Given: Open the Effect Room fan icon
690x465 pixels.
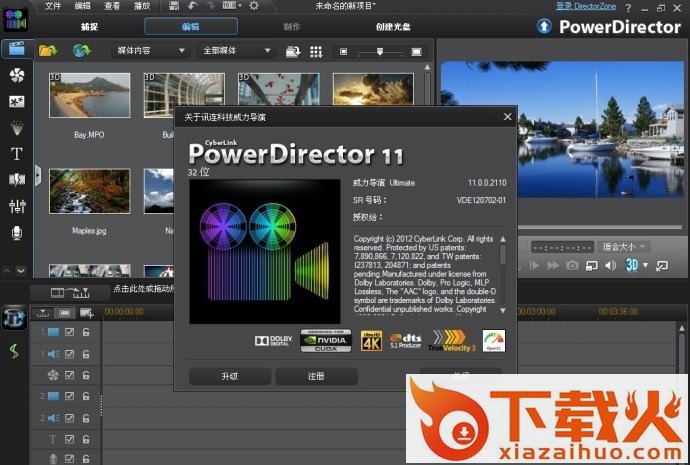Looking at the screenshot, I should coord(17,75).
